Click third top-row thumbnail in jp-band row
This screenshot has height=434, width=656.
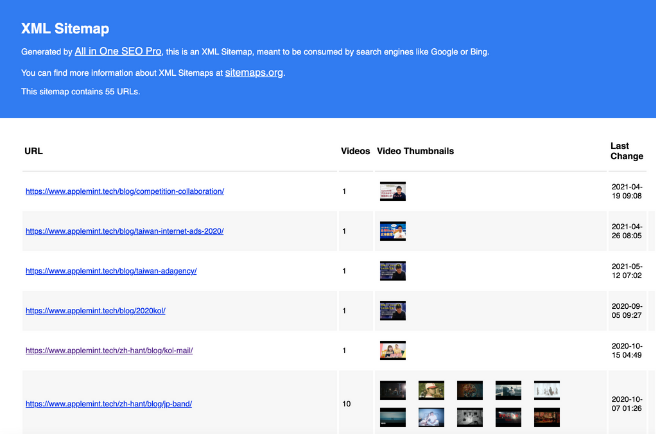[470, 390]
